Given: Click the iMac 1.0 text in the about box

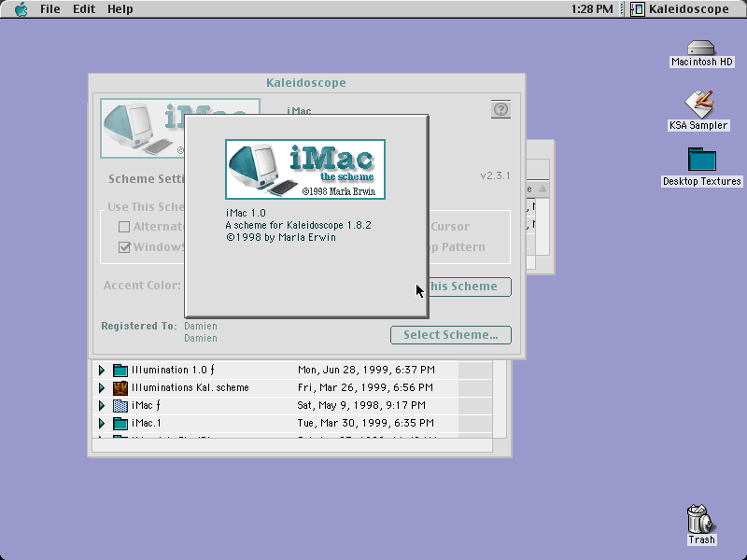Looking at the screenshot, I should (246, 213).
